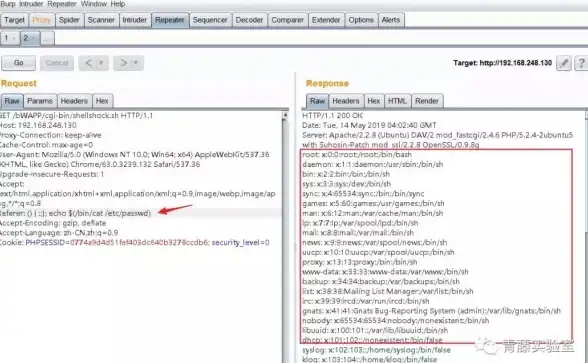Open response HTML tab
The width and height of the screenshot is (588, 363).
pos(397,101)
